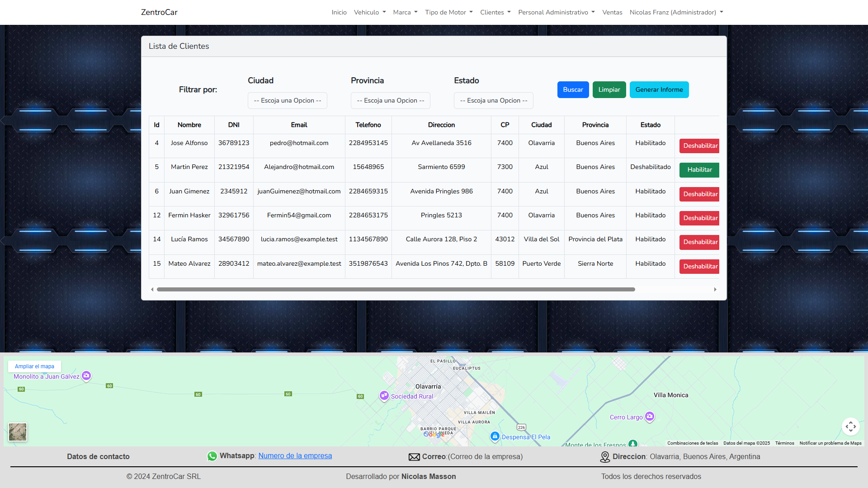Open the Ciudad filter dropdown
This screenshot has height=488, width=868.
click(x=288, y=101)
